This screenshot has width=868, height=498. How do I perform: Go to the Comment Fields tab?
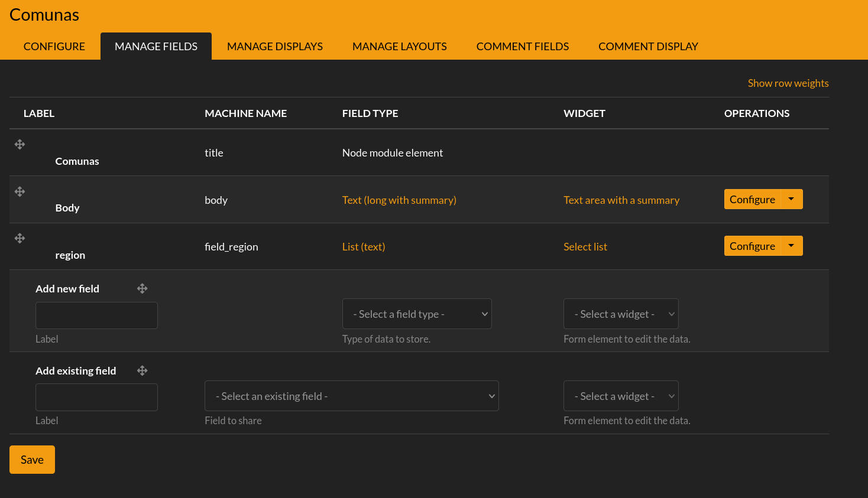522,46
